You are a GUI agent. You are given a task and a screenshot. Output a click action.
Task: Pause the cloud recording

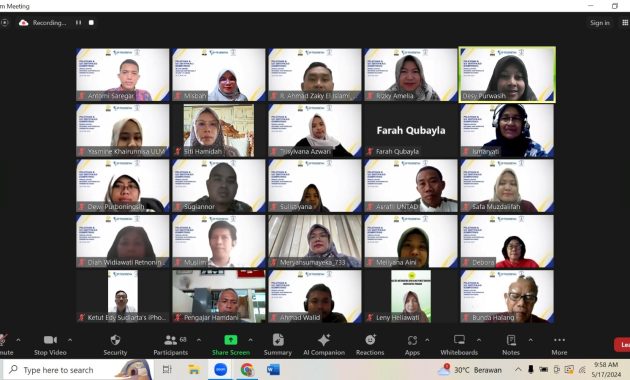click(78, 22)
